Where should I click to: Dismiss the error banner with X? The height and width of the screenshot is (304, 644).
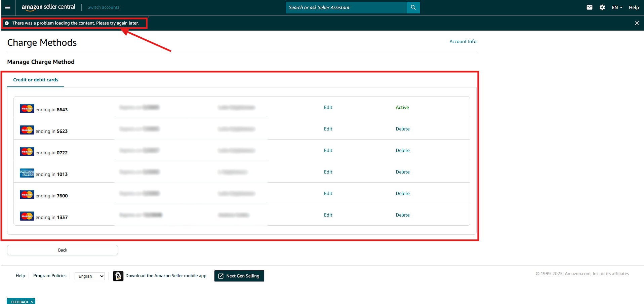click(637, 23)
